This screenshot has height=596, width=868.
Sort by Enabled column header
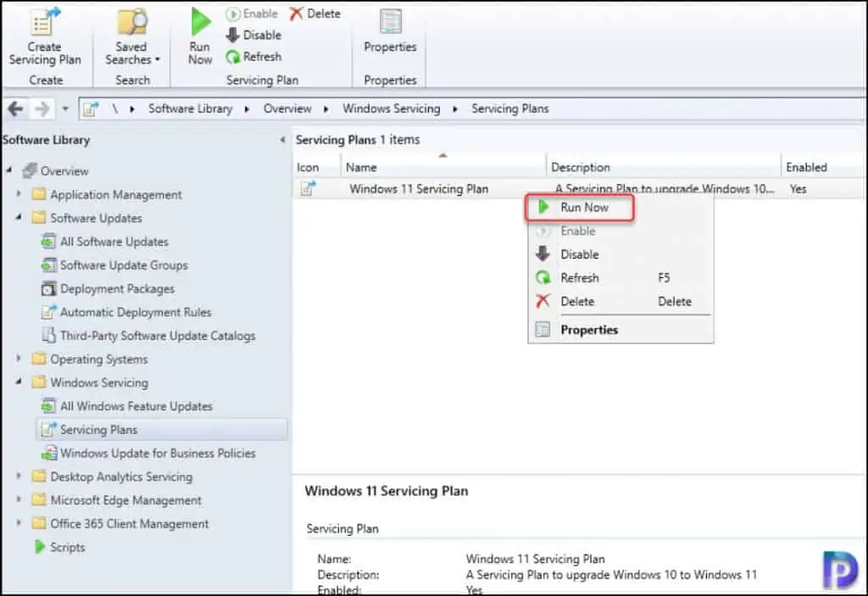822,167
